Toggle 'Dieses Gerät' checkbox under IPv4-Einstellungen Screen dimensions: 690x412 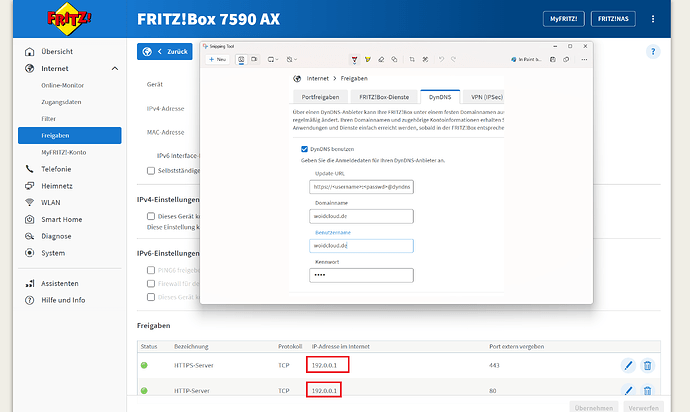tap(151, 216)
